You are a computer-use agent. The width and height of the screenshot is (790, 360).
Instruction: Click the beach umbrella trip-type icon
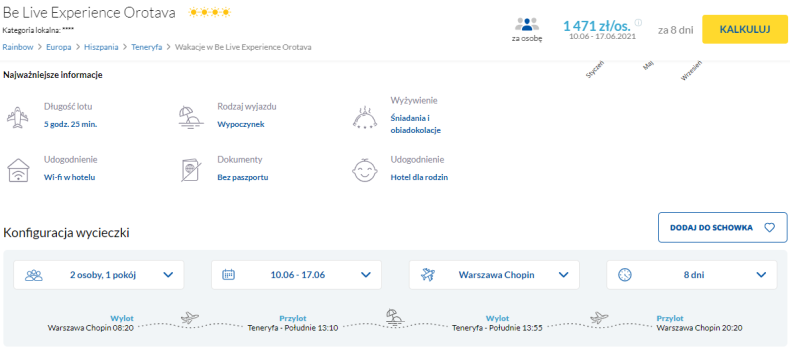[x=191, y=117]
